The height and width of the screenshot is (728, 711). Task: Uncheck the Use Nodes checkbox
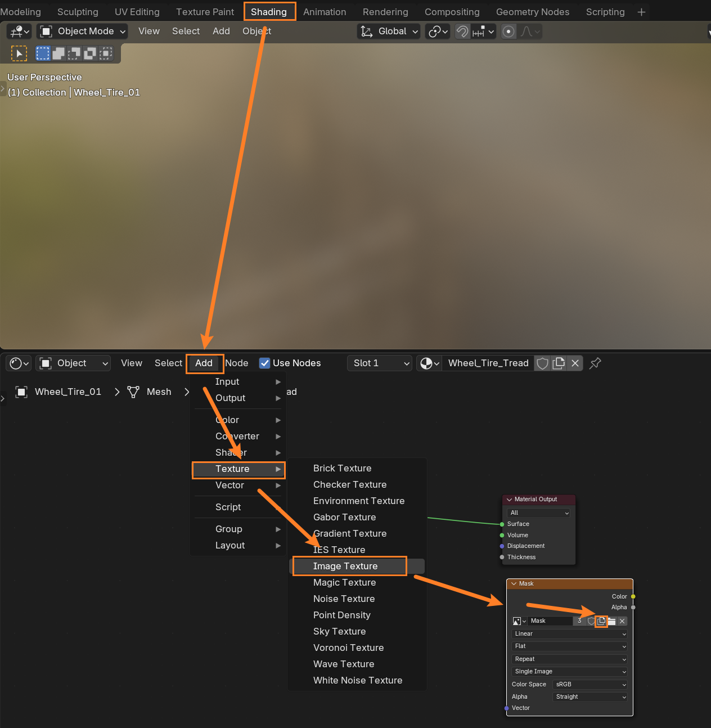click(x=264, y=363)
